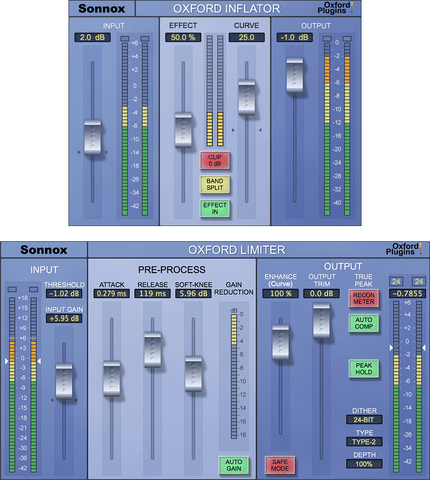Click the Inflator CURVE fader handle

(x=247, y=97)
